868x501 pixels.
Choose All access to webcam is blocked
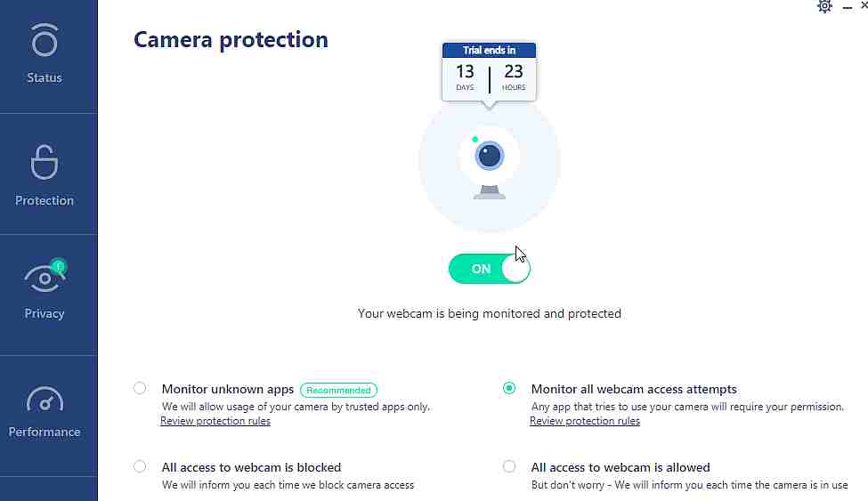[140, 466]
